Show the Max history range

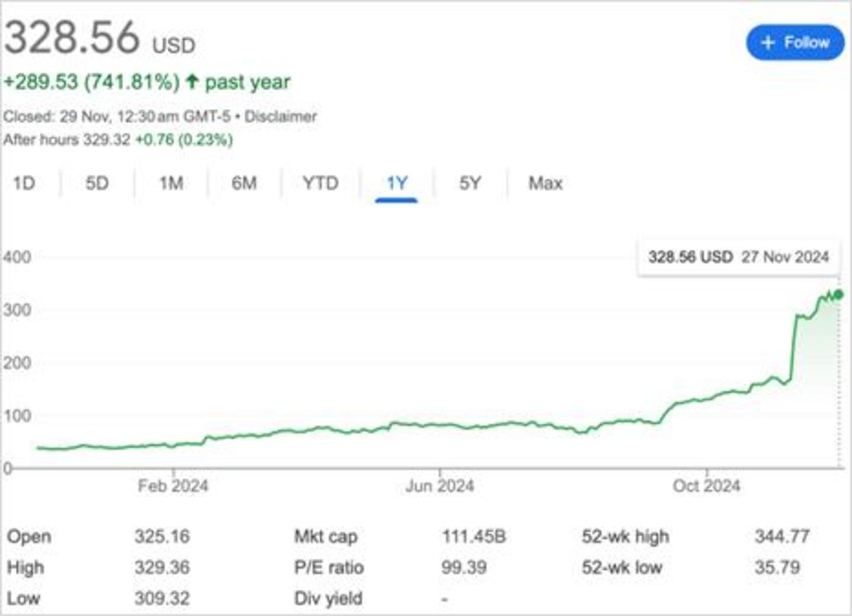pyautogui.click(x=545, y=183)
